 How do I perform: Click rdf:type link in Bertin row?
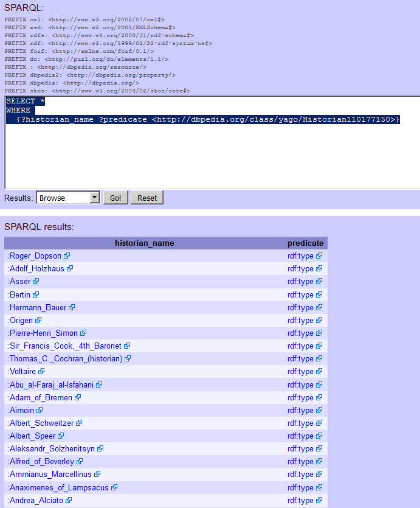300,295
